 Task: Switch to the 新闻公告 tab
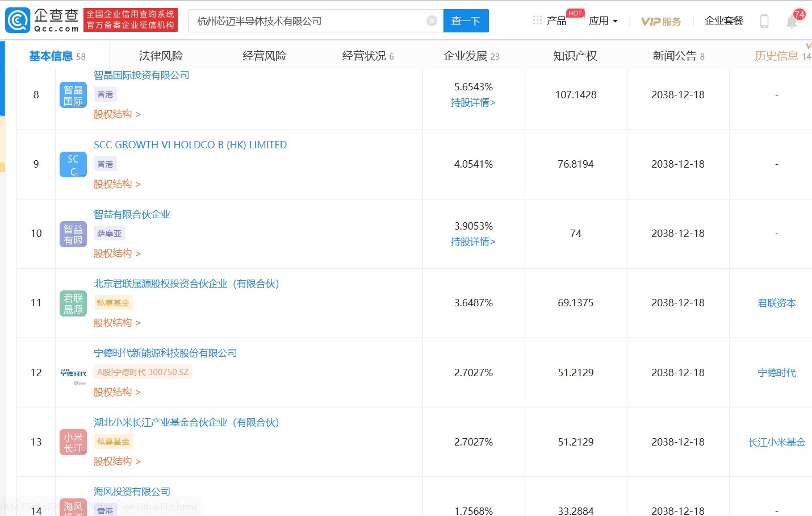pos(679,56)
